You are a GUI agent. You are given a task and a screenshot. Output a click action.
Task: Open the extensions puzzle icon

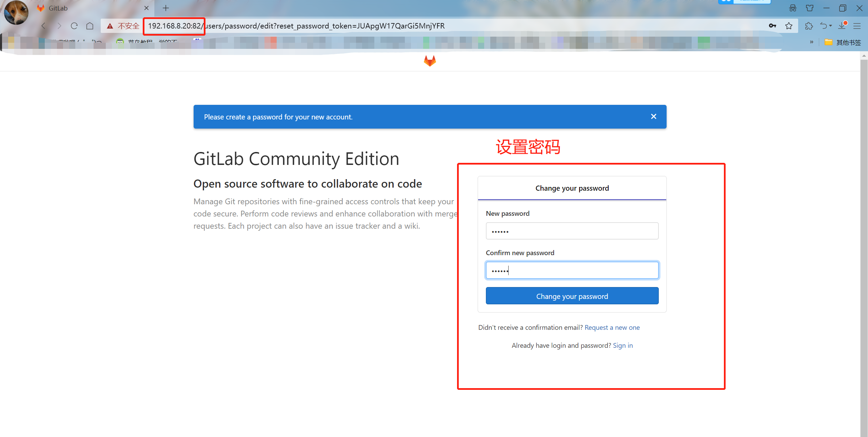[809, 26]
